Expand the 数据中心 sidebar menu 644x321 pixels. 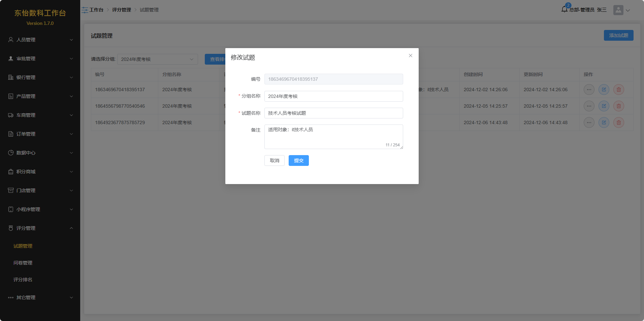coord(40,153)
